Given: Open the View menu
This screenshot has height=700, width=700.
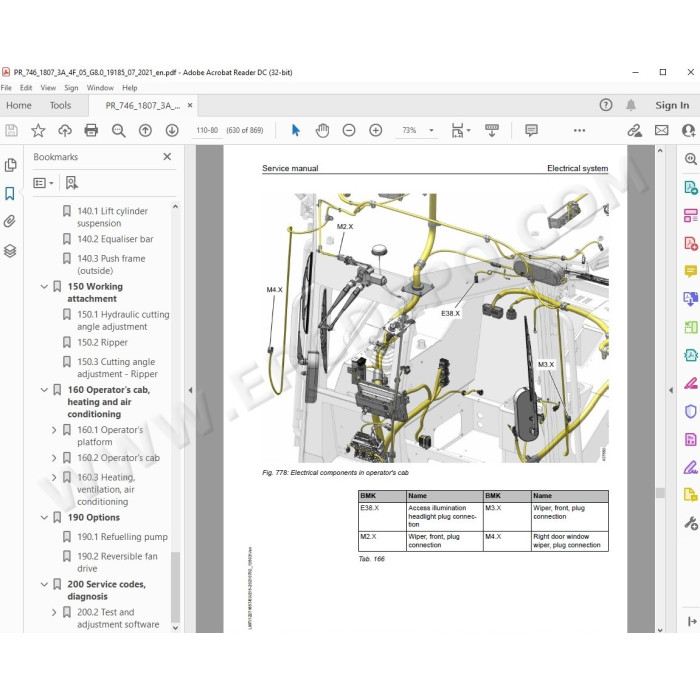Looking at the screenshot, I should tap(48, 88).
